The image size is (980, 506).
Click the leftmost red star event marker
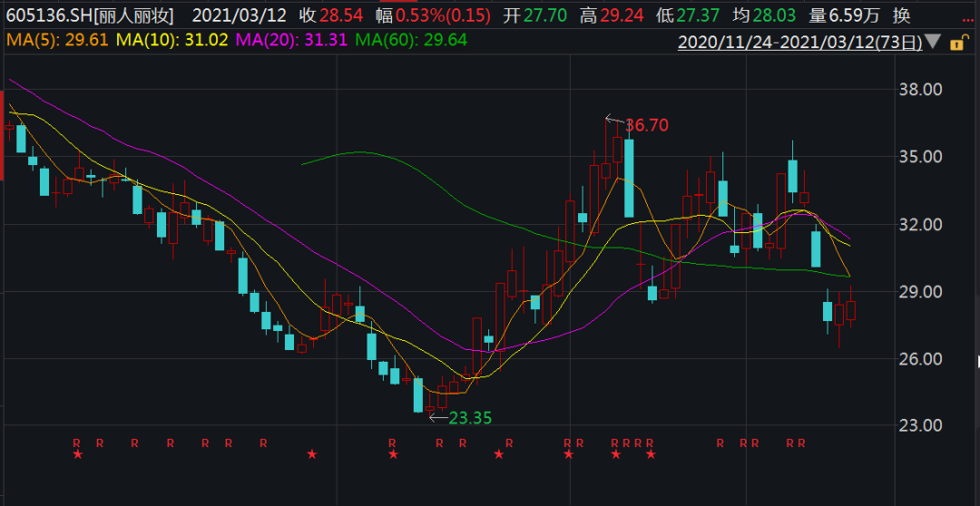77,455
